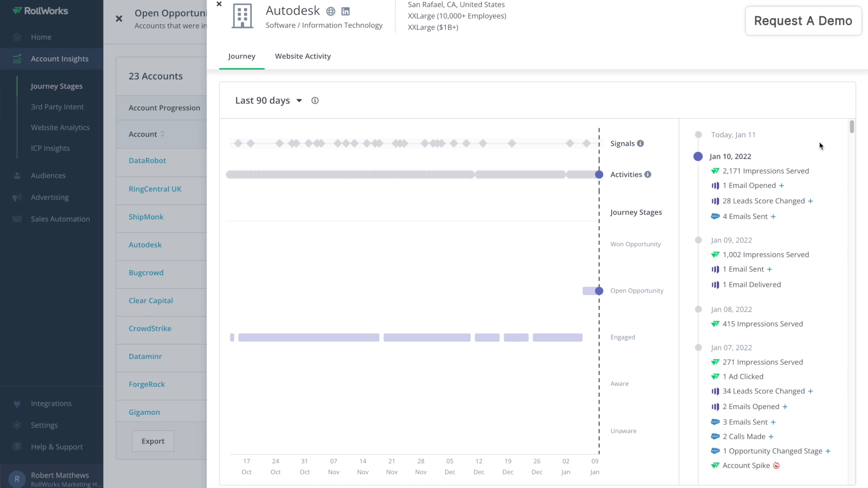Open Dataminr account link
Image resolution: width=868 pixels, height=488 pixels.
pos(145,357)
